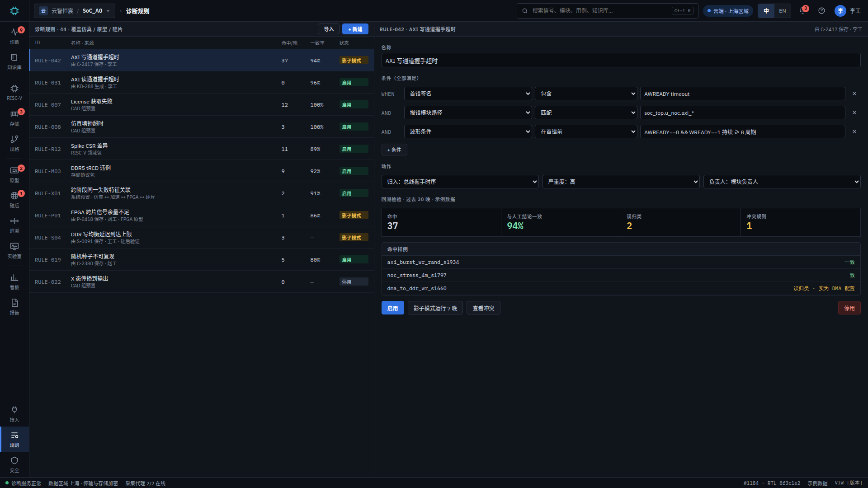Click the red 停用 button

coord(849,308)
